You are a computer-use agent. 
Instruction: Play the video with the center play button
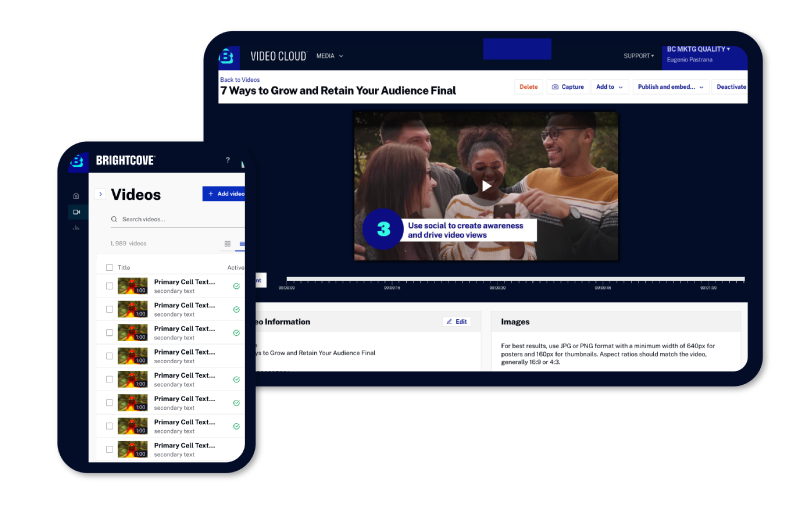486,187
